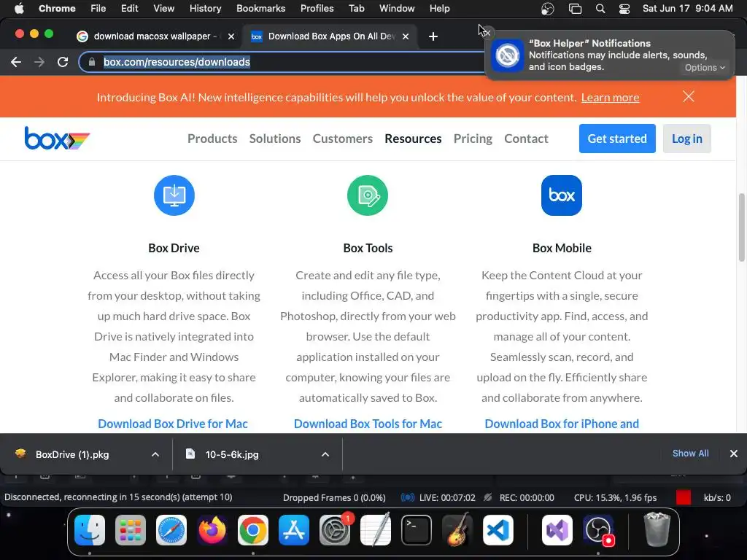
Task: Expand BoxDrive (1).pkg download options
Action: coord(155,454)
